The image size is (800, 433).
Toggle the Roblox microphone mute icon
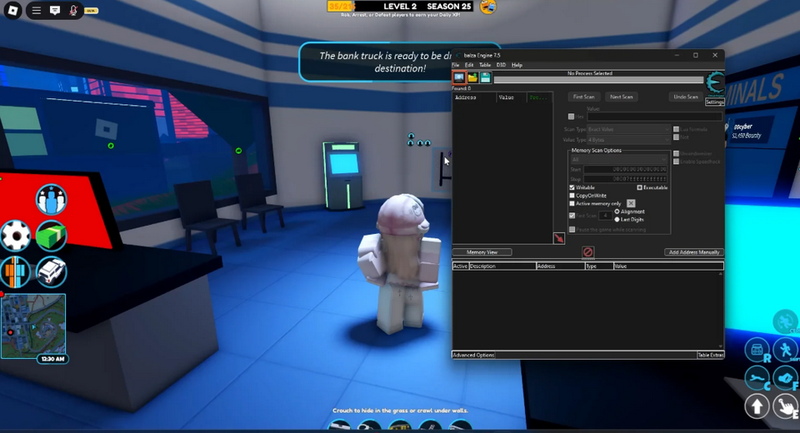[73, 10]
